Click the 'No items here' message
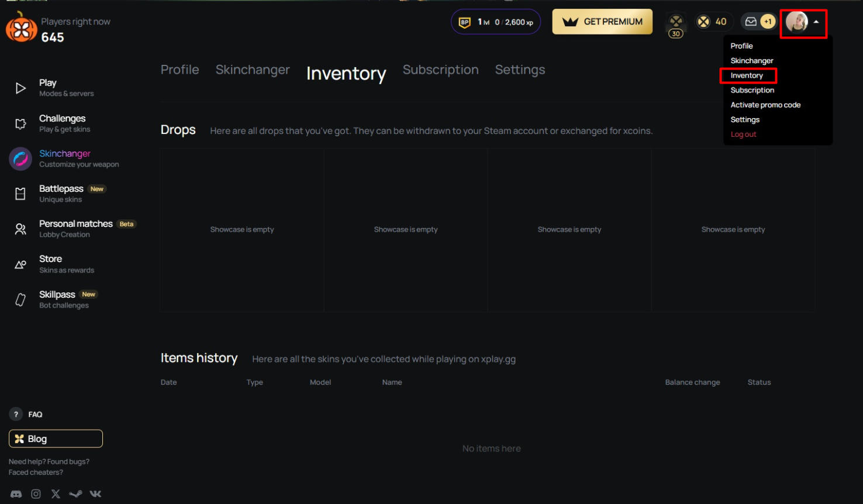 click(x=491, y=448)
